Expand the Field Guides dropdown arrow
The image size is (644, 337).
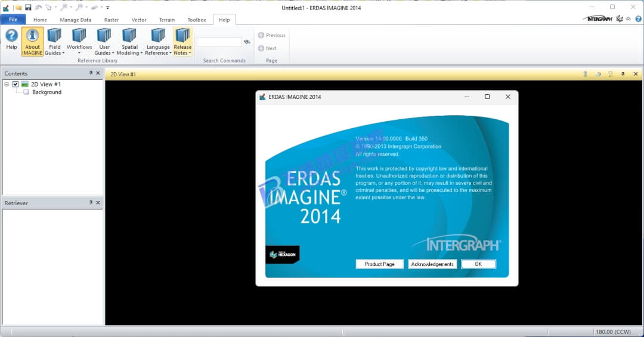[x=63, y=53]
